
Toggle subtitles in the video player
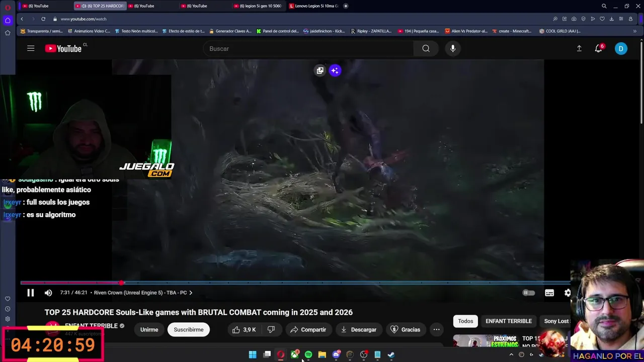[549, 293]
